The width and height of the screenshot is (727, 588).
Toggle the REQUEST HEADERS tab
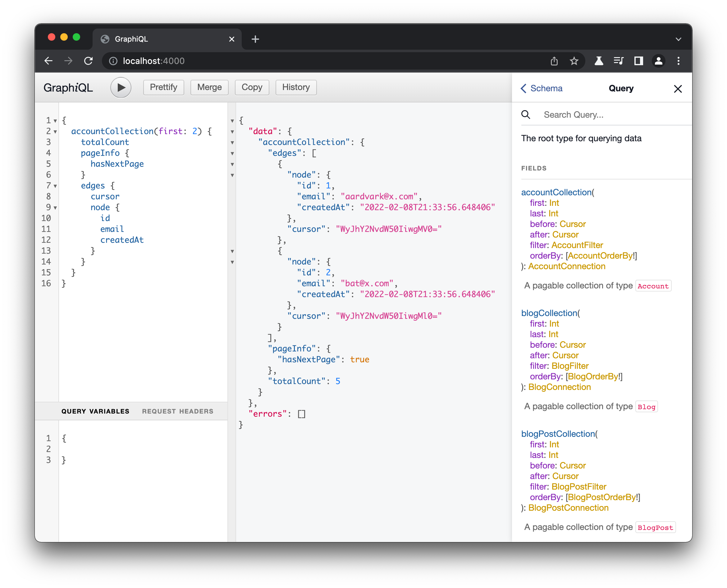[x=178, y=411]
